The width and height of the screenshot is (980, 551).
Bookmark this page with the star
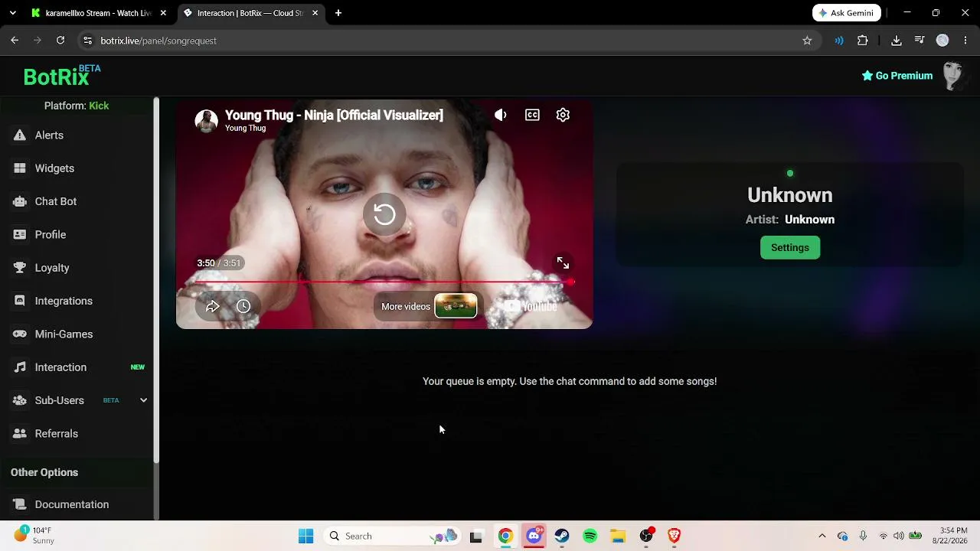(x=807, y=41)
